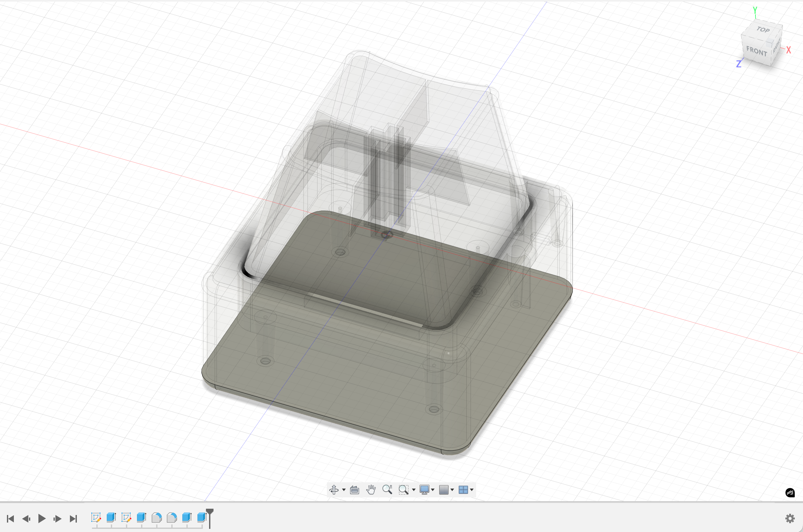Select the last extrude feature in the timeline
The image size is (803, 532).
coord(202,518)
